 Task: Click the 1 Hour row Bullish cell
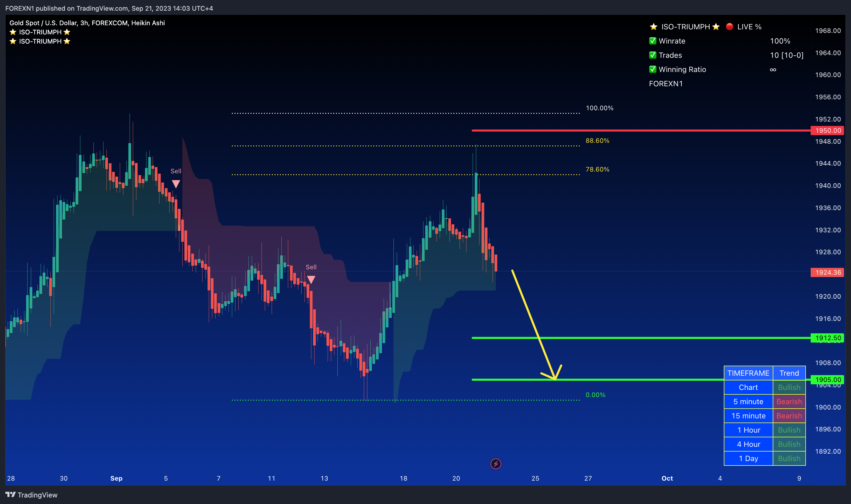click(x=789, y=430)
